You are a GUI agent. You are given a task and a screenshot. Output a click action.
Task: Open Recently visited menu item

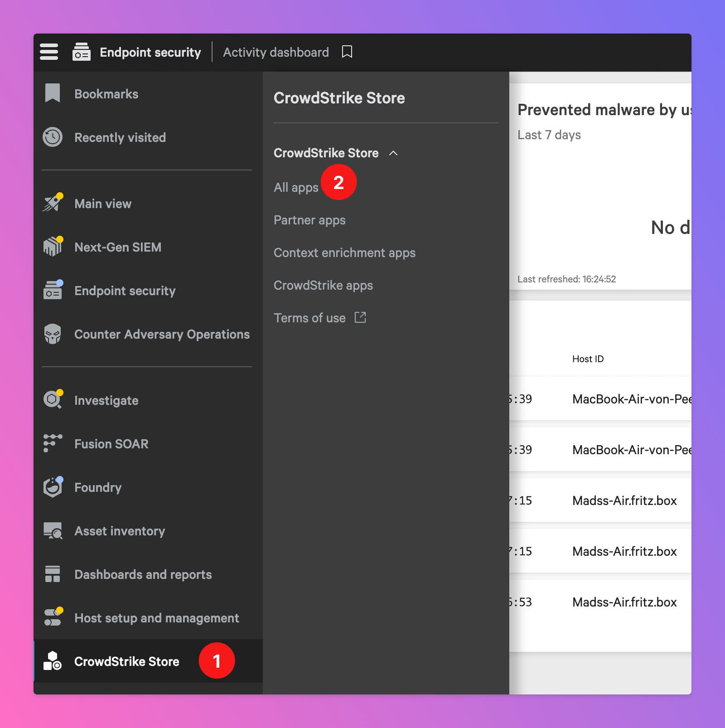[120, 137]
